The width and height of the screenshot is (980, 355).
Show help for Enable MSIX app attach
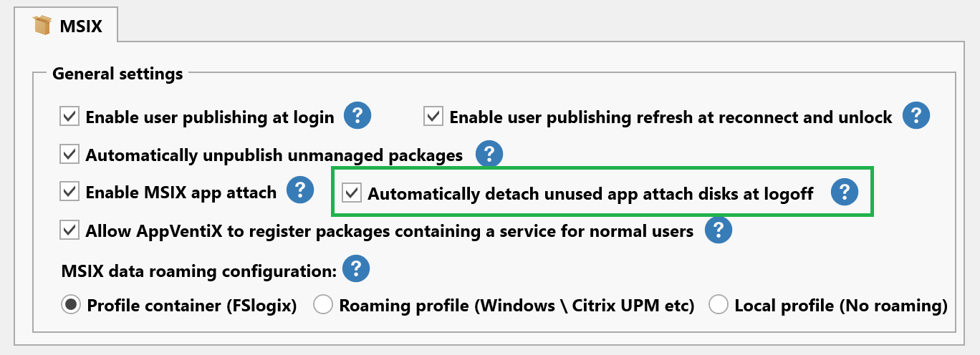pyautogui.click(x=300, y=191)
